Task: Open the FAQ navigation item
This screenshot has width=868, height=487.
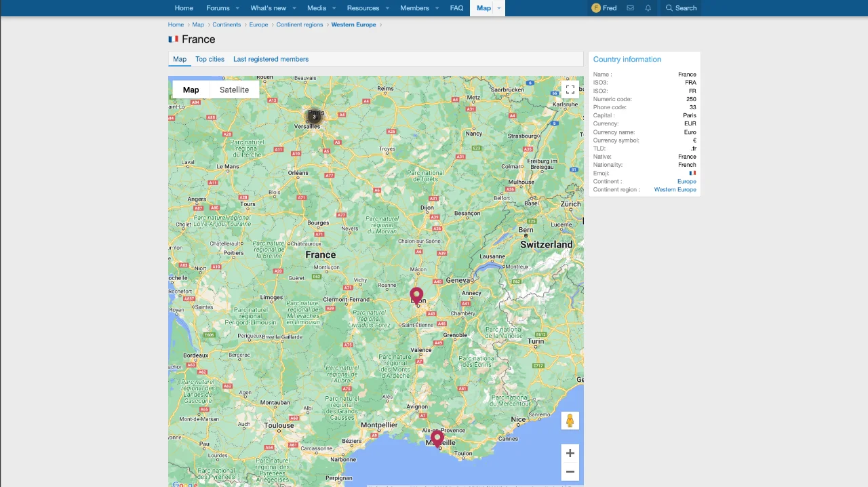Action: click(456, 8)
